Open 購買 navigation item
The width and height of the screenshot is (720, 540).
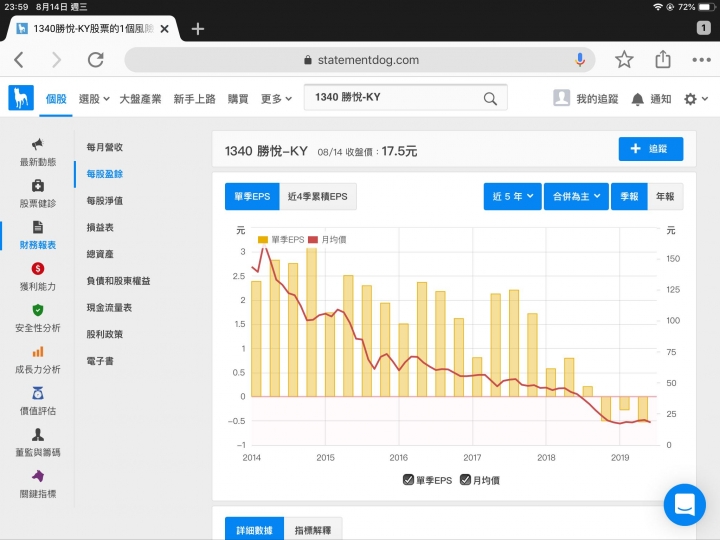238,99
